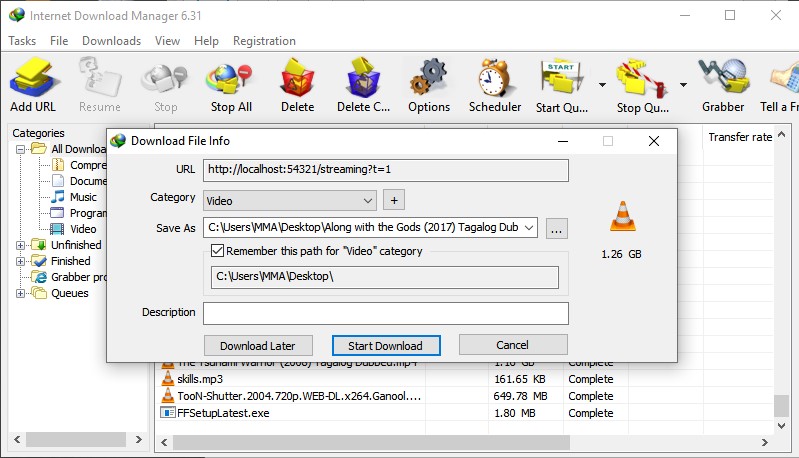This screenshot has height=458, width=799.
Task: Click scroll-down arrow of download list scrollbar
Action: tap(781, 425)
